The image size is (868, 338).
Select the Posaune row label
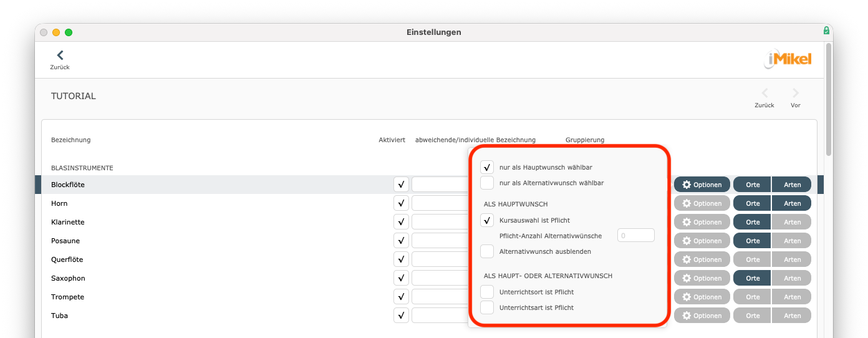point(65,241)
